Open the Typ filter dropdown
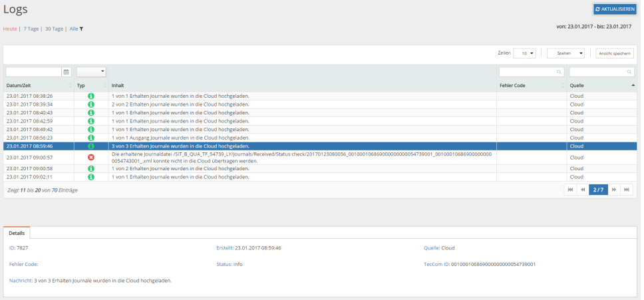This screenshot has width=644, height=300. pos(91,72)
